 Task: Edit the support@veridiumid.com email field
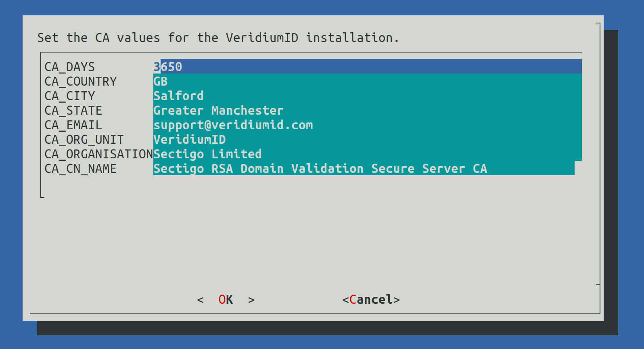coord(367,125)
